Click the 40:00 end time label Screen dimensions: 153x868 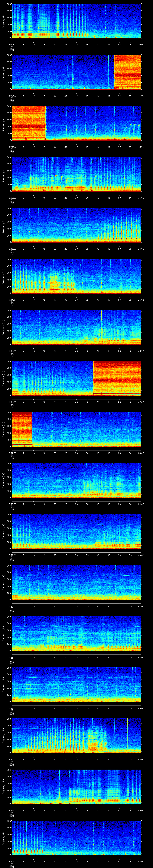tap(141, 555)
